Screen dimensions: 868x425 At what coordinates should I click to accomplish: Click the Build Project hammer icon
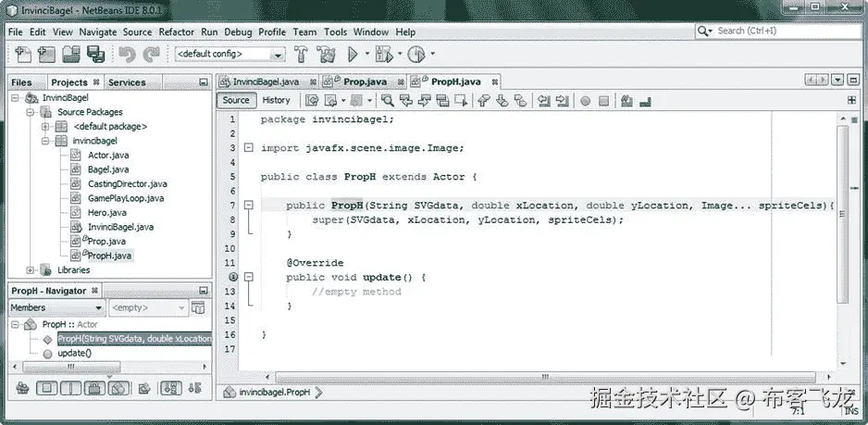point(301,55)
